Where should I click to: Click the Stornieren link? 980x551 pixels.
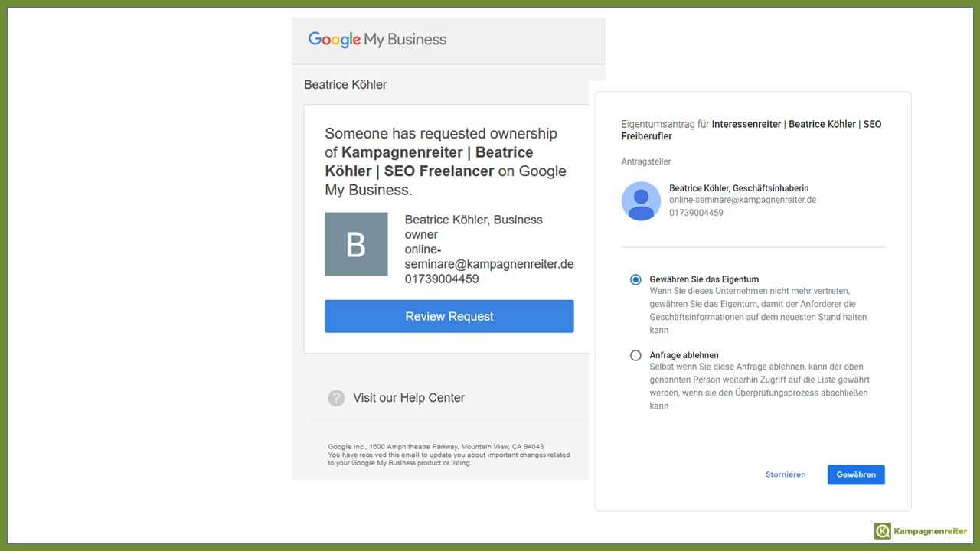(x=786, y=474)
